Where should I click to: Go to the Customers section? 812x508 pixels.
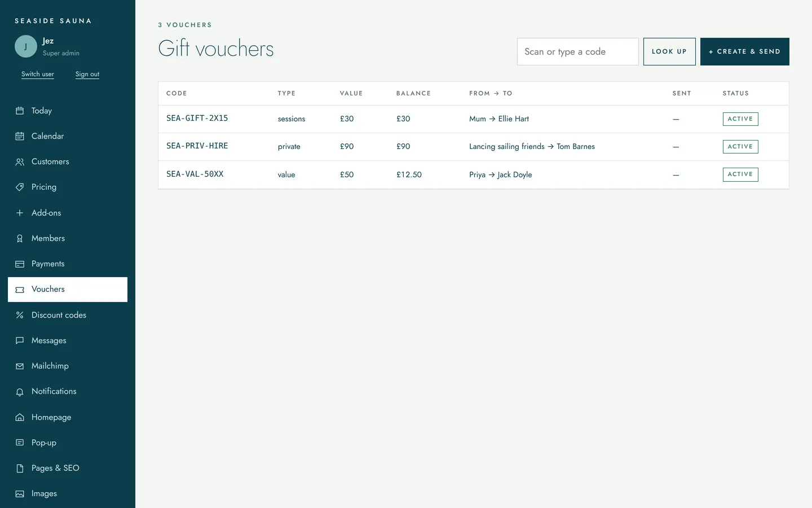68,161
